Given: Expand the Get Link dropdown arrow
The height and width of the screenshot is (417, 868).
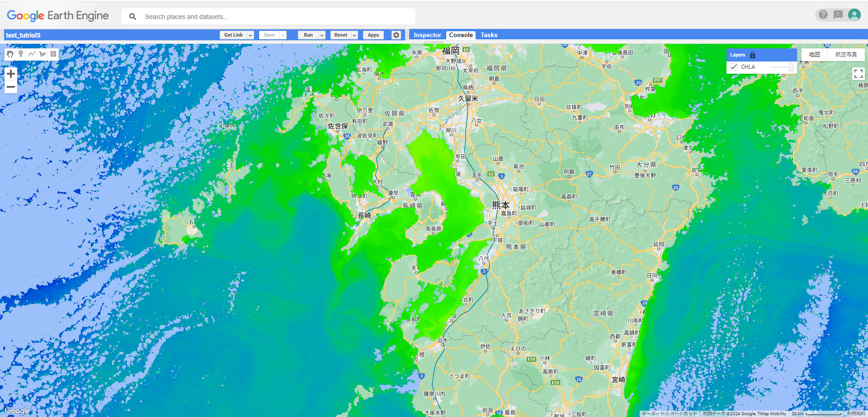Looking at the screenshot, I should point(250,35).
